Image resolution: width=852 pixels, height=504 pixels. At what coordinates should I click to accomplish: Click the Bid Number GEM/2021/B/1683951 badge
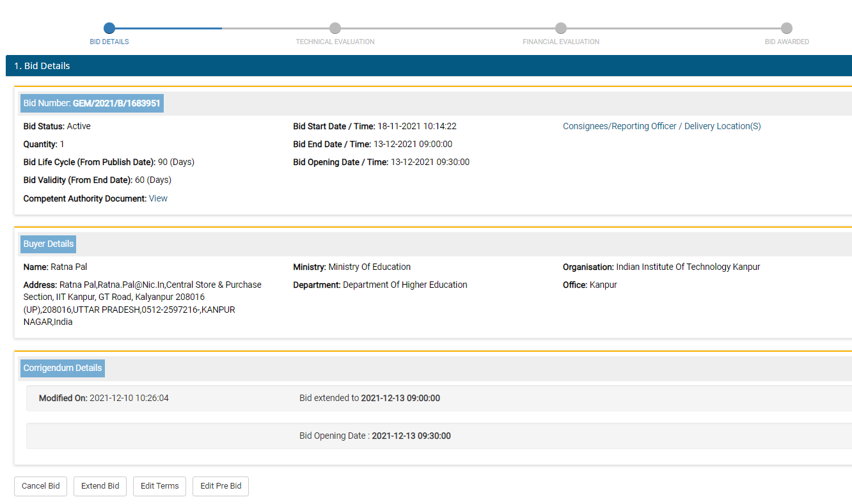click(92, 103)
